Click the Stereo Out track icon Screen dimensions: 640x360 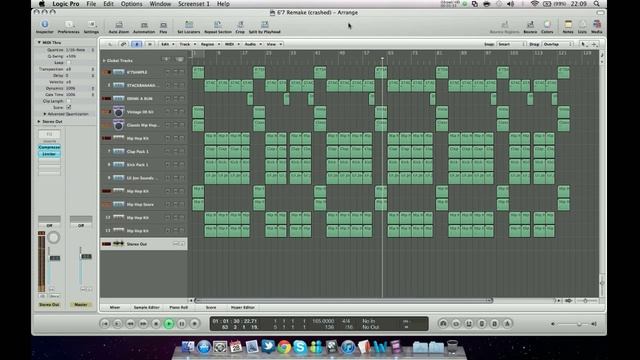[x=118, y=244]
